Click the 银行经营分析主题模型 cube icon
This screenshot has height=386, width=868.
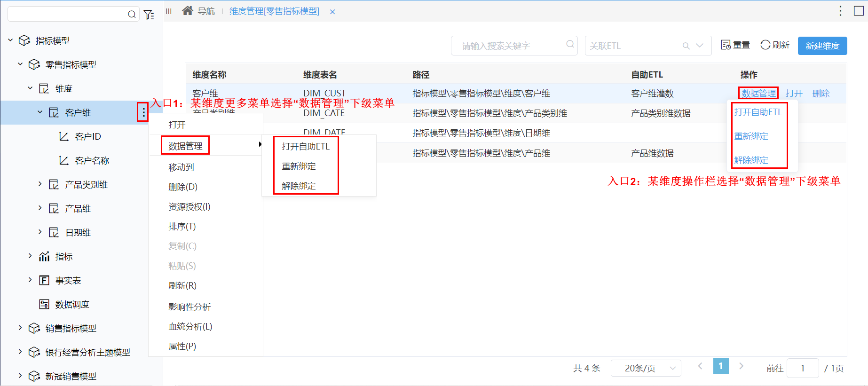[x=34, y=353]
